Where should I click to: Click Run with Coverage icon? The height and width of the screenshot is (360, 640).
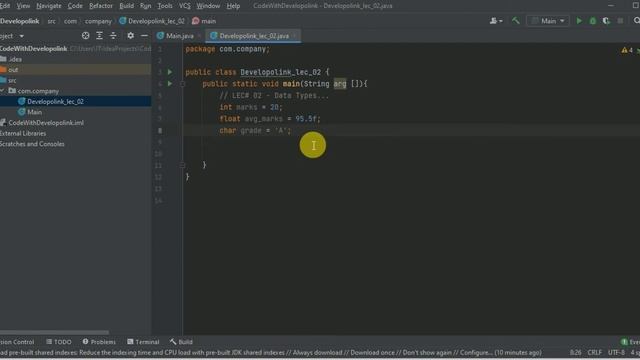pyautogui.click(x=606, y=21)
